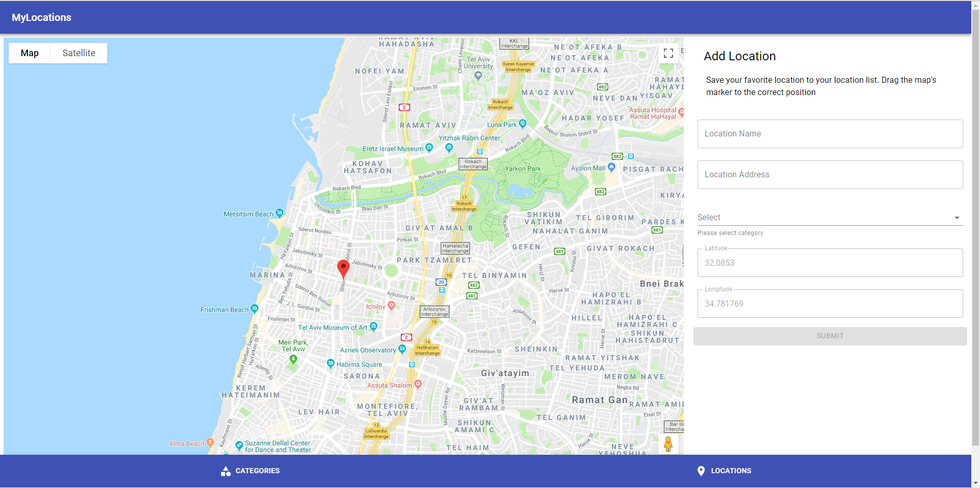Click the SARONA neighborhood label

coord(362,376)
